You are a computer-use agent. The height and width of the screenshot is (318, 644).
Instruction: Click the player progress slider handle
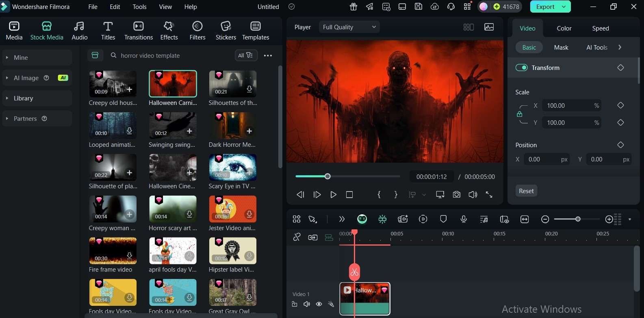coord(327,176)
